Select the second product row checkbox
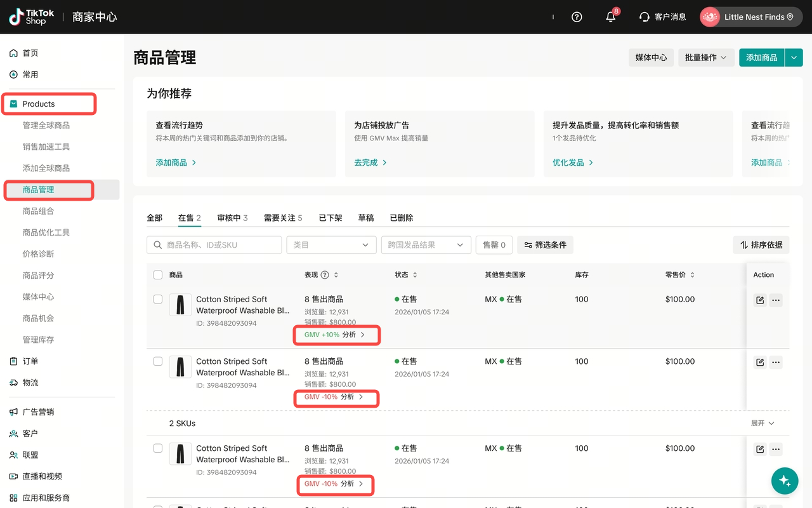Screen dimensions: 812x508 158,361
